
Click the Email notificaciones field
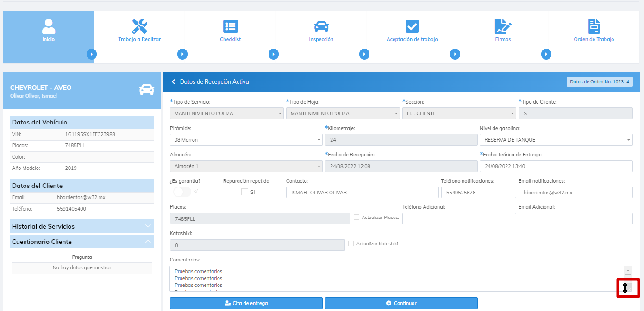(x=575, y=193)
